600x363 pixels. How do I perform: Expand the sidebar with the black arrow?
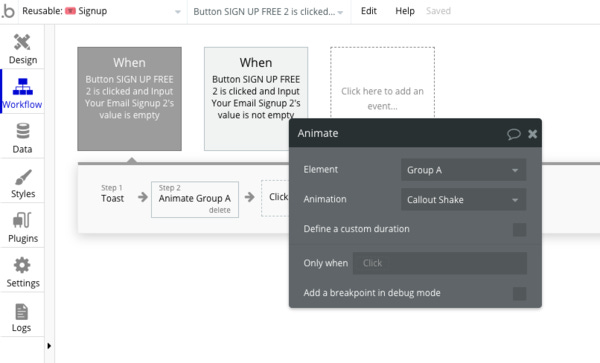click(x=49, y=346)
